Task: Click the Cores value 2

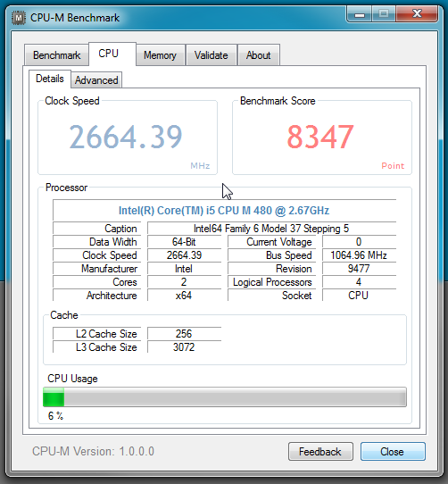Action: tap(184, 282)
